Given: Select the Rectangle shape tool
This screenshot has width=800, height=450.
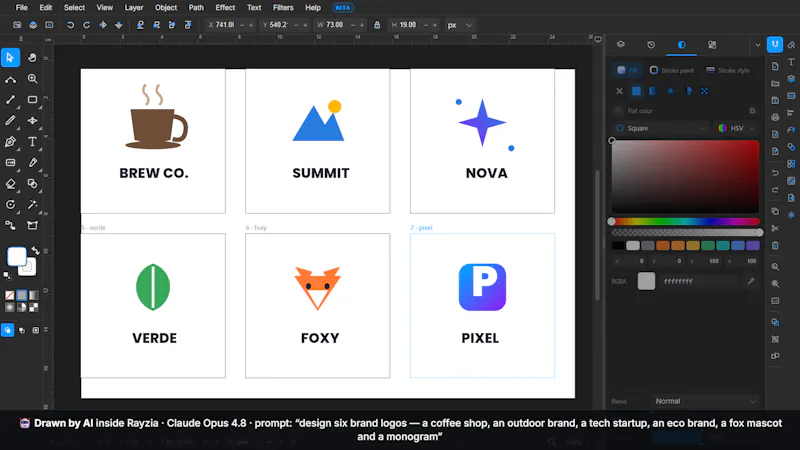Looking at the screenshot, I should pos(32,99).
